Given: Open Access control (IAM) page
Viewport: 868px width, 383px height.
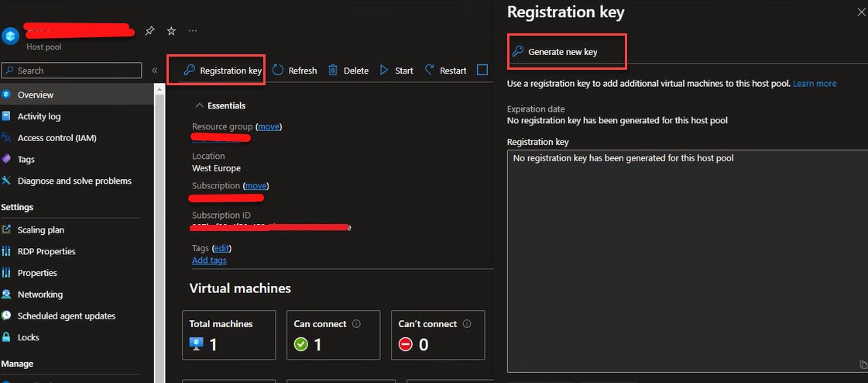Looking at the screenshot, I should pos(57,138).
